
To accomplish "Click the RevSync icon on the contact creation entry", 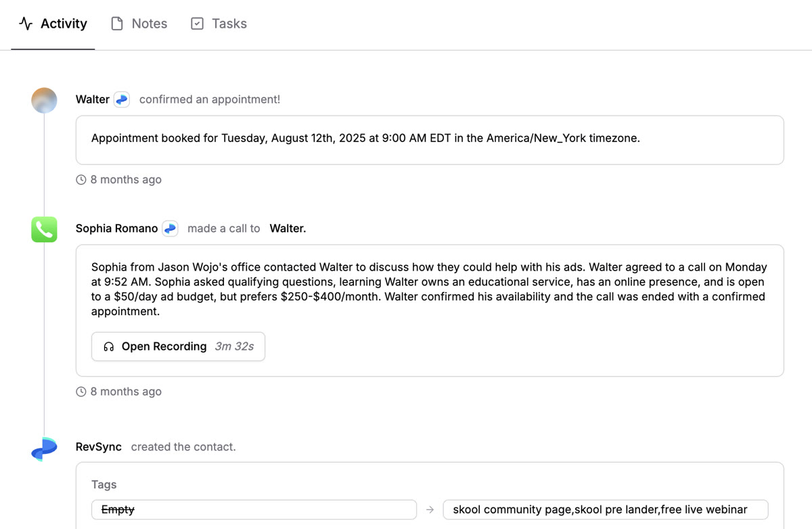I will tap(43, 448).
